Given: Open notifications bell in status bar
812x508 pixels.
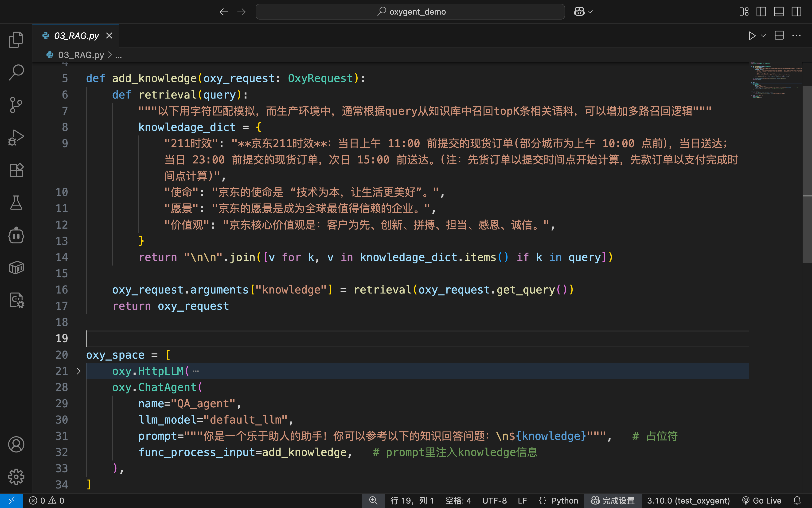Looking at the screenshot, I should (797, 501).
